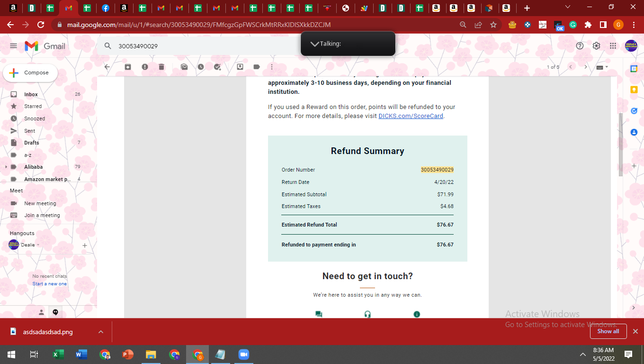
Task: Mark the email as unread
Action: (184, 67)
